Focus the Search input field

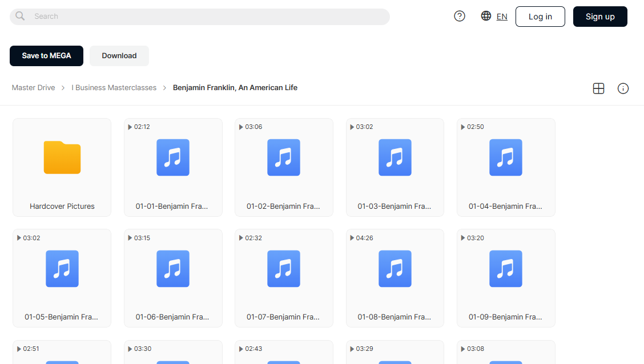(x=200, y=17)
